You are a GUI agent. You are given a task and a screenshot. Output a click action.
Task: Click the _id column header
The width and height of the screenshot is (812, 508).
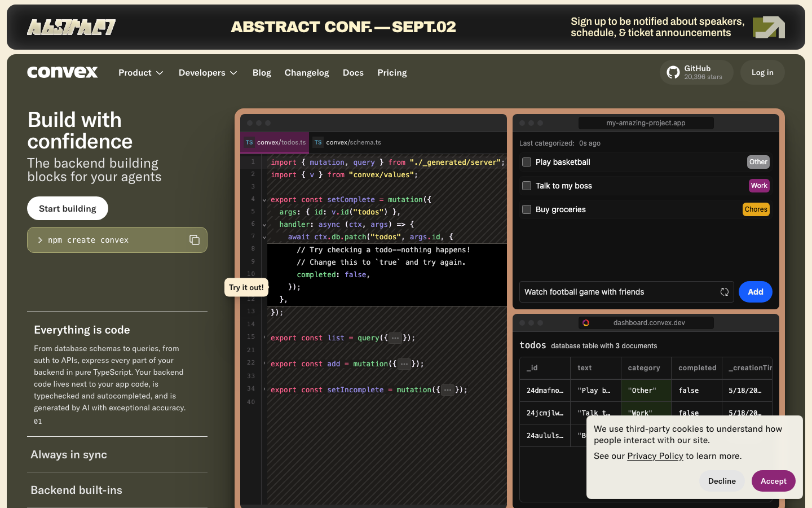click(545, 368)
